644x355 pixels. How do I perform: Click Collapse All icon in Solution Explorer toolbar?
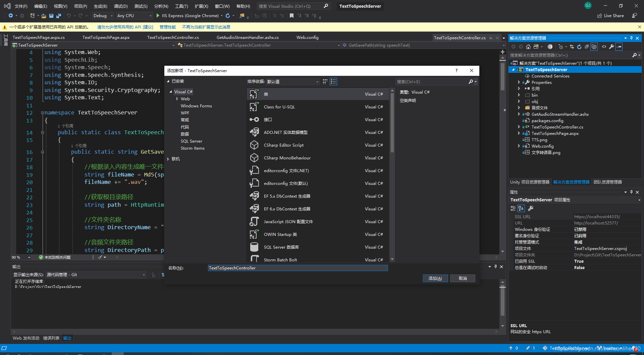(587, 47)
